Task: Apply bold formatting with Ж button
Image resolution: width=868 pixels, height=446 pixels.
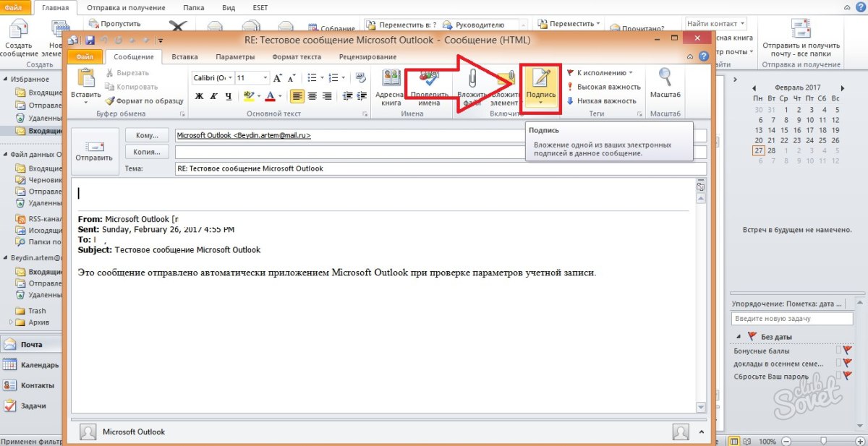Action: click(x=197, y=96)
